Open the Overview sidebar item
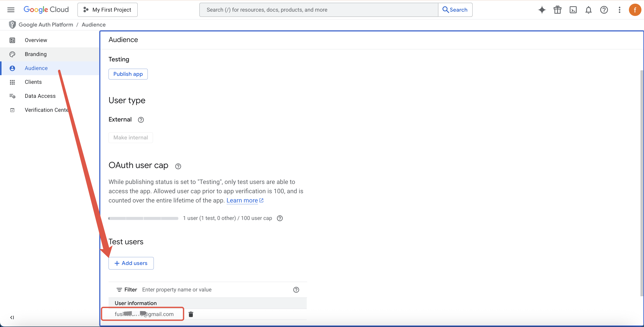Viewport: 644px width, 327px height. [50, 40]
